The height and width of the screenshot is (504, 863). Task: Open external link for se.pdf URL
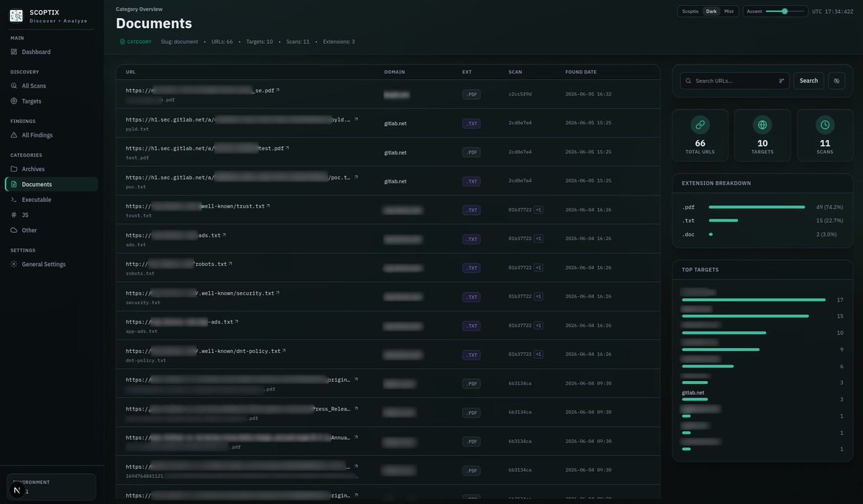click(x=278, y=90)
